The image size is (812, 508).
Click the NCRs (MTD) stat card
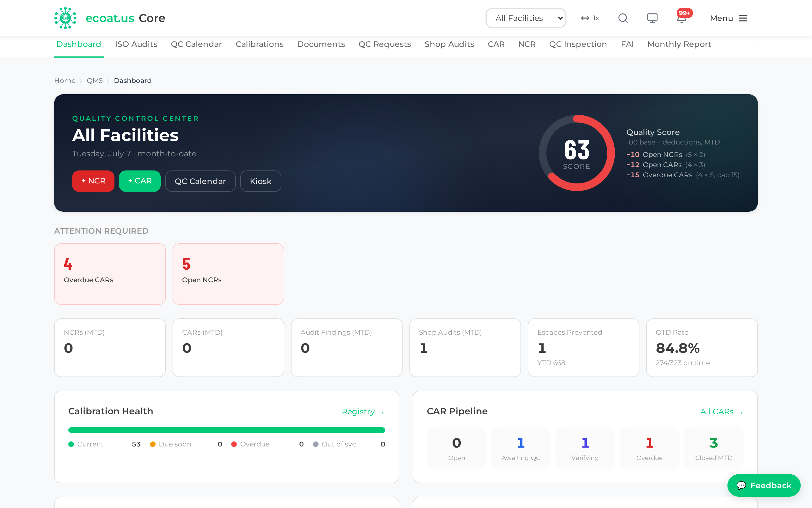click(x=110, y=348)
